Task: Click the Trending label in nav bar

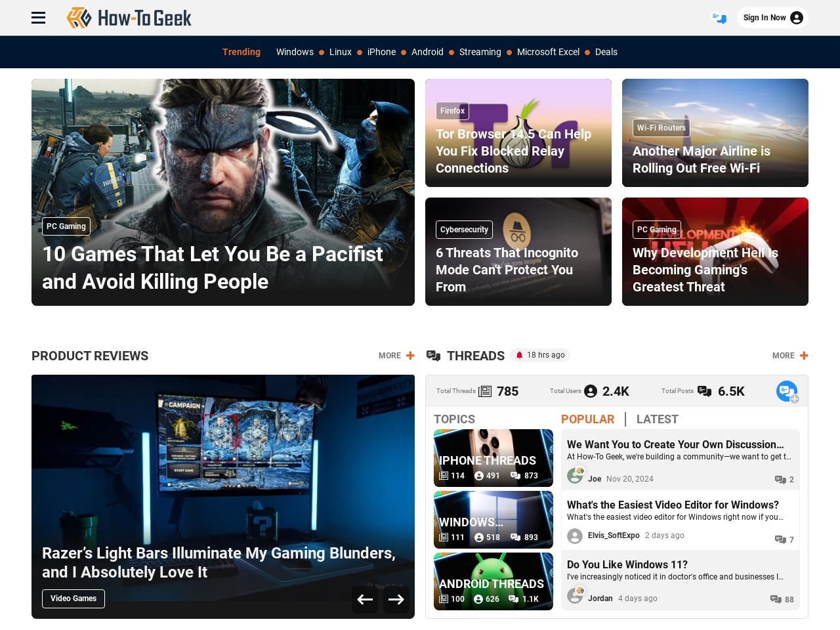Action: [x=241, y=52]
